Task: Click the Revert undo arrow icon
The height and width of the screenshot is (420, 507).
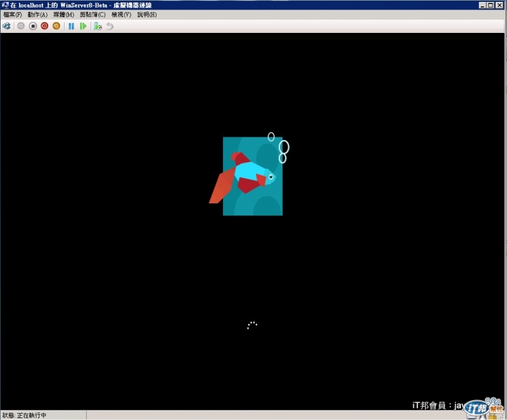Action: click(110, 26)
